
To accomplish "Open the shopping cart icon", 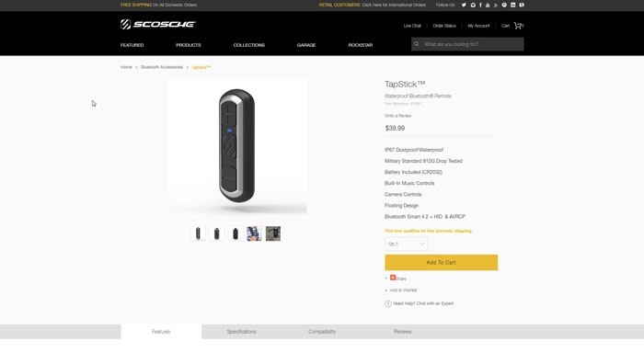I will (x=518, y=26).
